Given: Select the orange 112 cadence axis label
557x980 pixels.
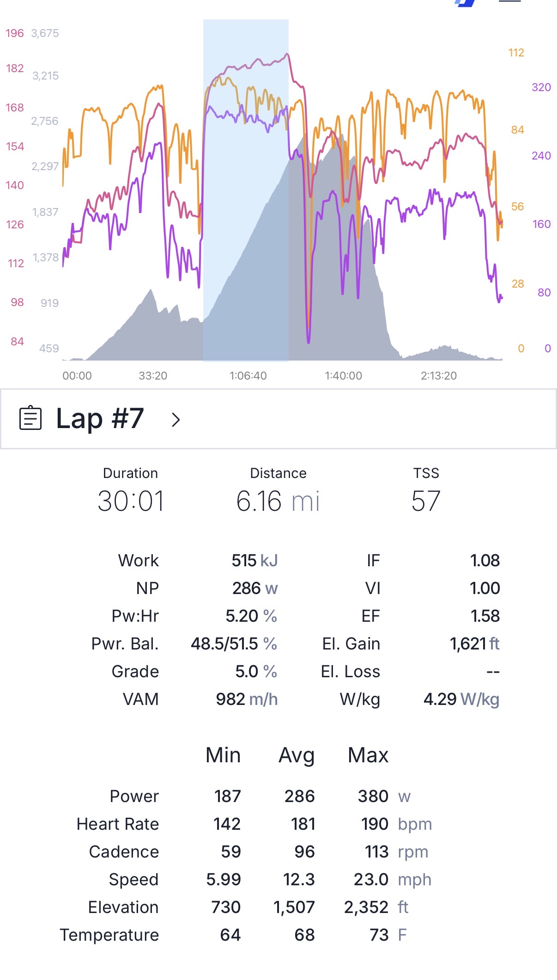Looking at the screenshot, I should coord(516,53).
